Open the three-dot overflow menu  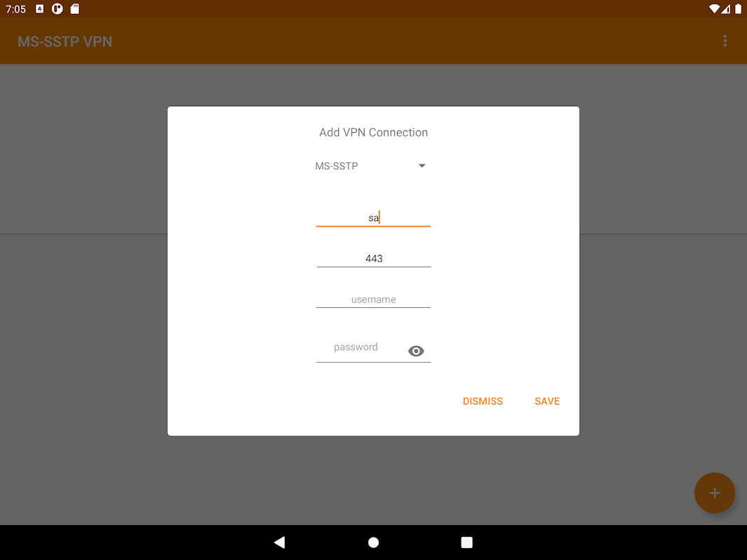pos(725,41)
